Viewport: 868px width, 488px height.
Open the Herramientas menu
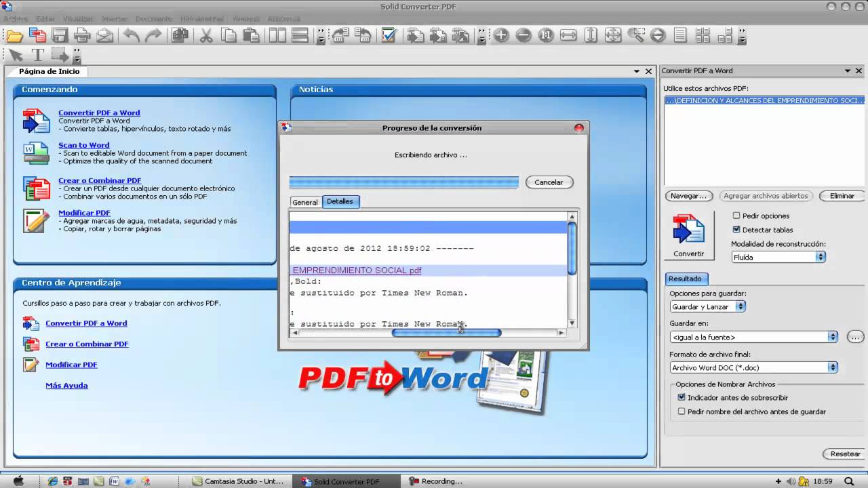pos(203,19)
